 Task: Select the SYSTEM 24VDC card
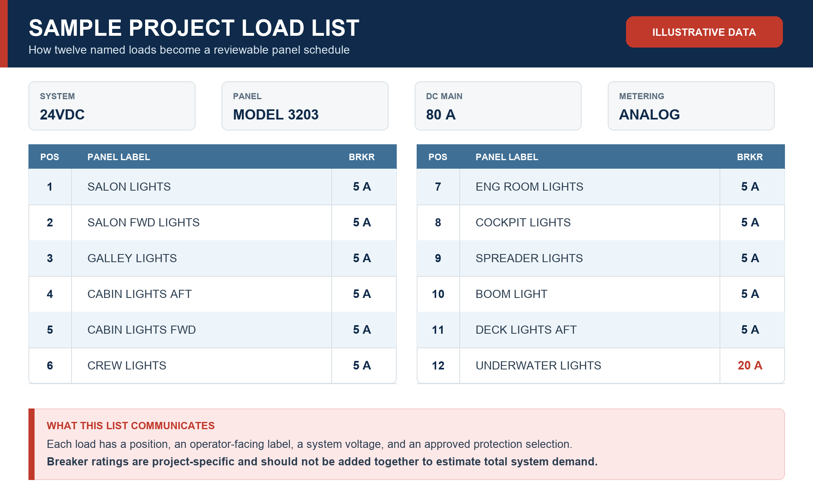click(112, 106)
